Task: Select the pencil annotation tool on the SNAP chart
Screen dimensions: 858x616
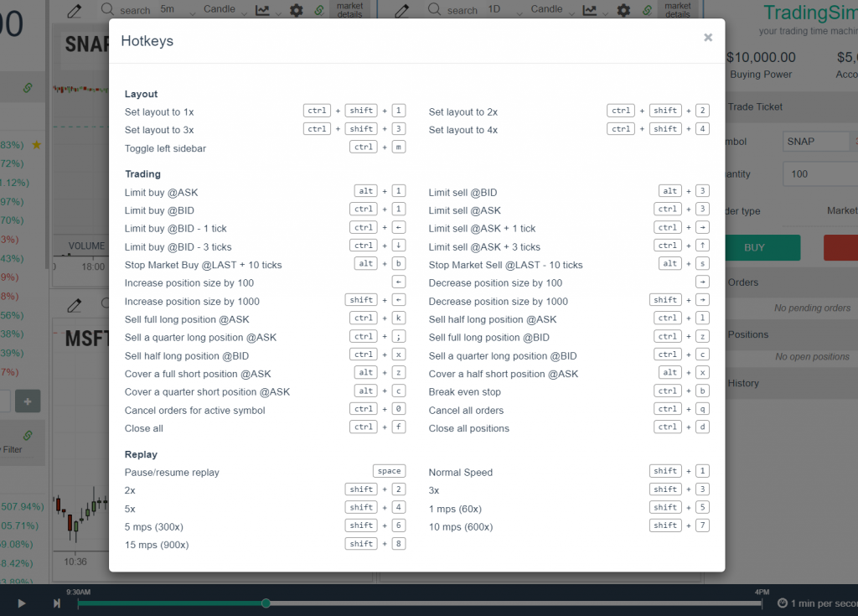Action: (74, 11)
